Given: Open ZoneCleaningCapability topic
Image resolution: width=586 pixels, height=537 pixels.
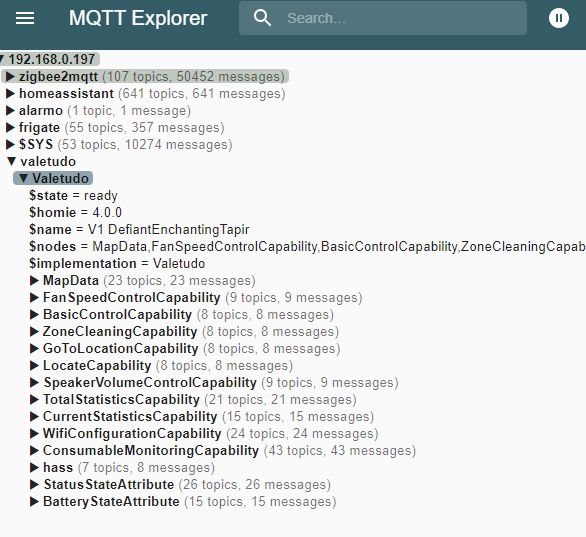Looking at the screenshot, I should [x=34, y=331].
